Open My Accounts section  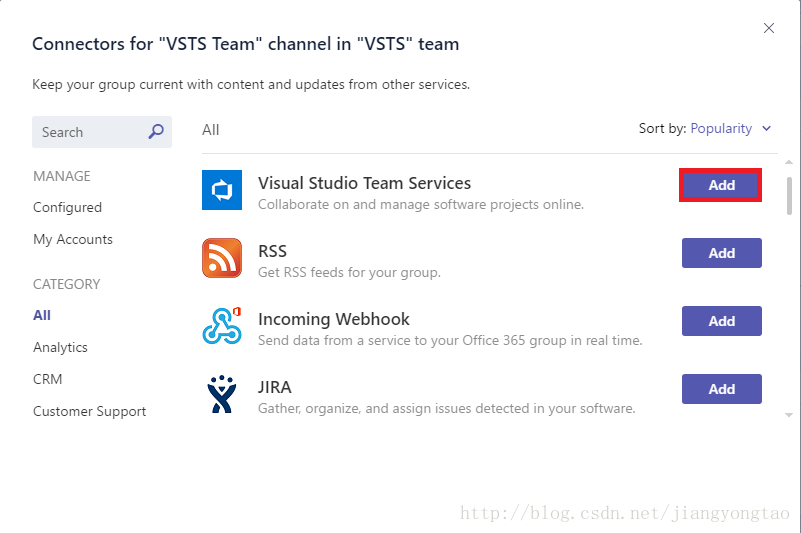(73, 239)
